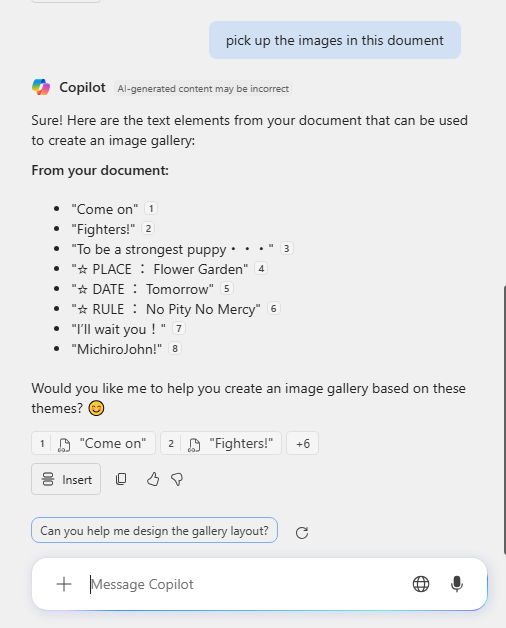The image size is (506, 628).
Task: Open the plus attachment menu
Action: [x=64, y=584]
